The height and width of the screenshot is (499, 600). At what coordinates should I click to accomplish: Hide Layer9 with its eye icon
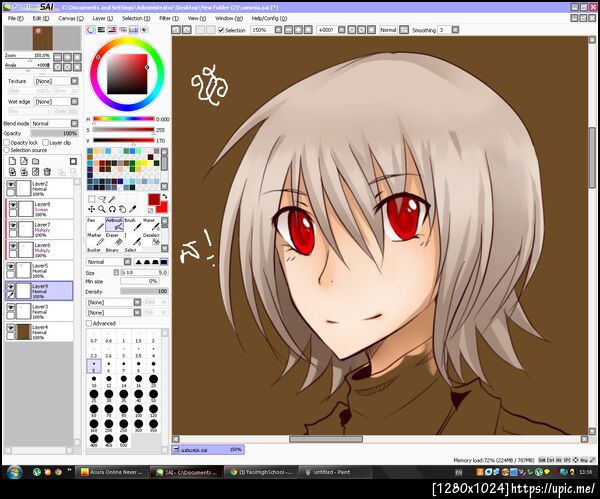point(11,287)
